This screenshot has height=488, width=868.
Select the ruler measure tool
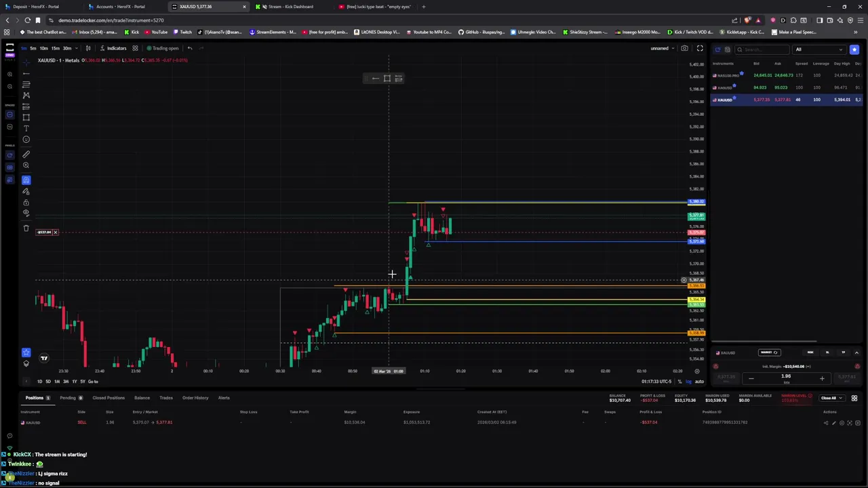[26, 154]
